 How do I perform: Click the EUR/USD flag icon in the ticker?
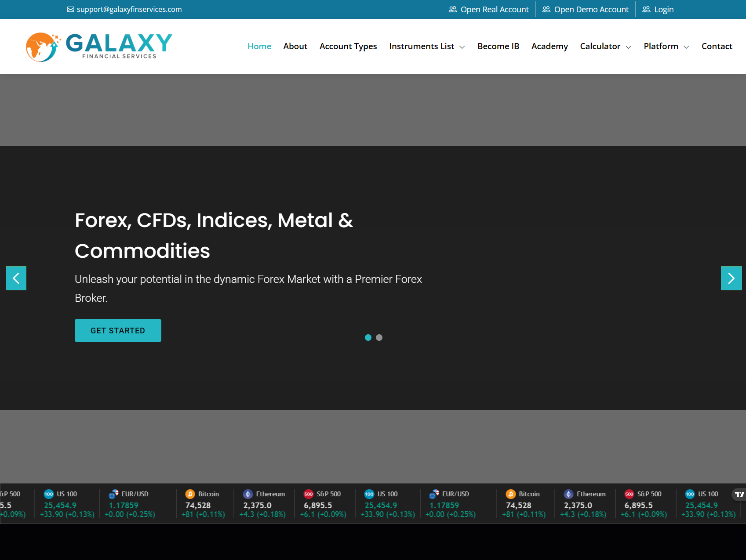[114, 494]
